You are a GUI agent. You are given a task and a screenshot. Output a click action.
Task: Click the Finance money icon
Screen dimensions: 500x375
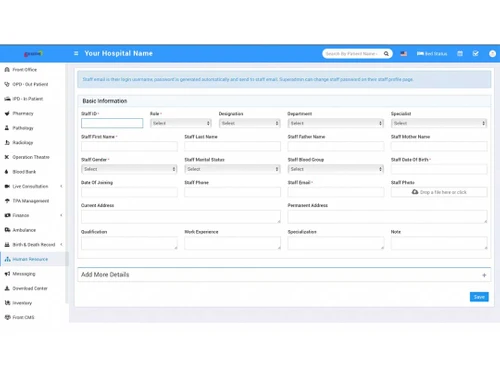point(7,215)
